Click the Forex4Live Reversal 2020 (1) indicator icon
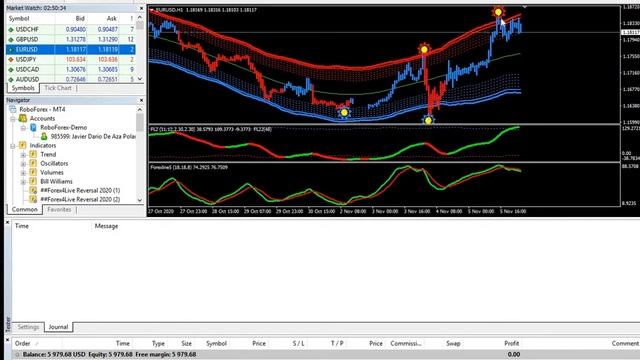The width and height of the screenshot is (640, 360). click(33, 190)
